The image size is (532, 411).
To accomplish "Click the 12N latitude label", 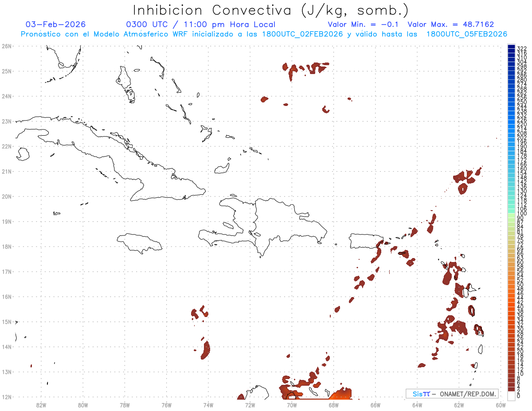I will coord(6,397).
